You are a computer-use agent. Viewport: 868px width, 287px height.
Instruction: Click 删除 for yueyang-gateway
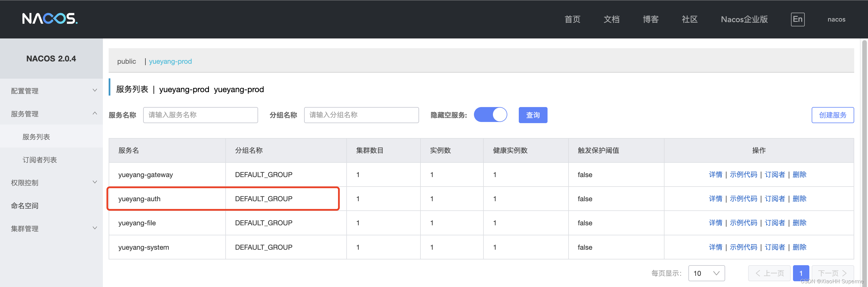799,174
